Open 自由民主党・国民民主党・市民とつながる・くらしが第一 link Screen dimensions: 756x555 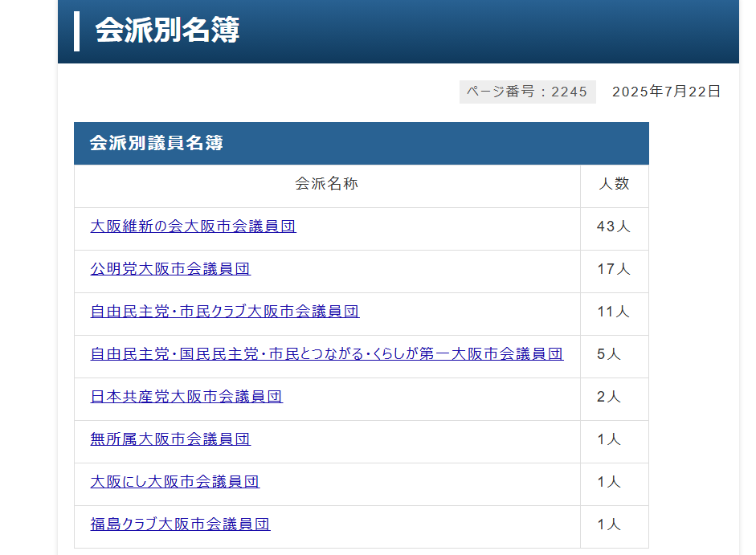327,354
